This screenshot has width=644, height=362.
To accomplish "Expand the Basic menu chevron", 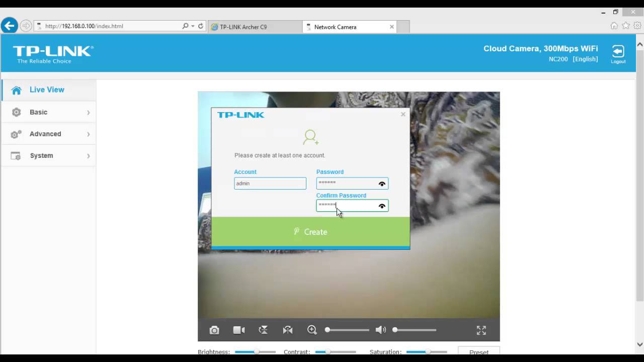I will tap(88, 113).
